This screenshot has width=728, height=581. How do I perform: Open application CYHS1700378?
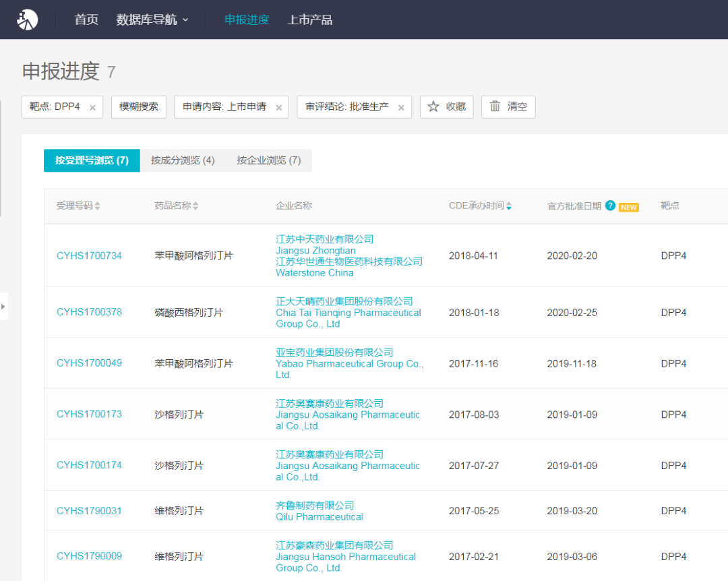89,312
